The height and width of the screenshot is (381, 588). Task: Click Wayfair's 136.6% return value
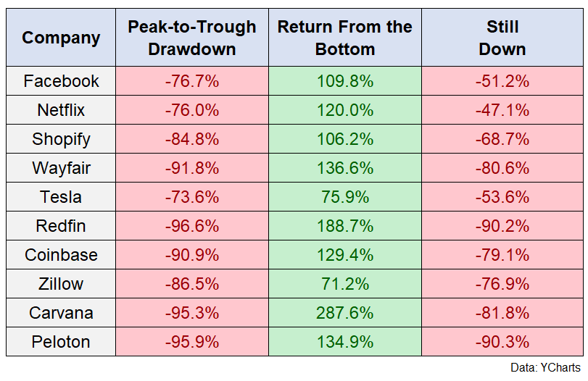(x=345, y=168)
